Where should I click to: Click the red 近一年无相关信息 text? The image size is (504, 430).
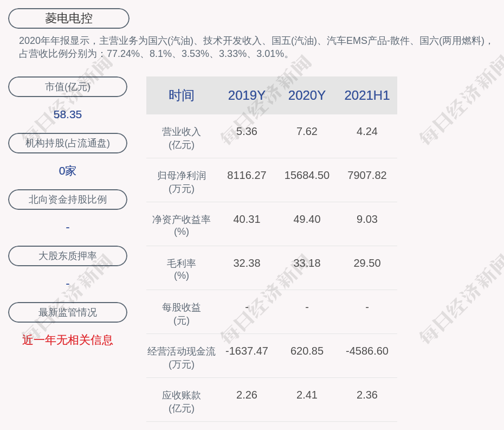68,340
